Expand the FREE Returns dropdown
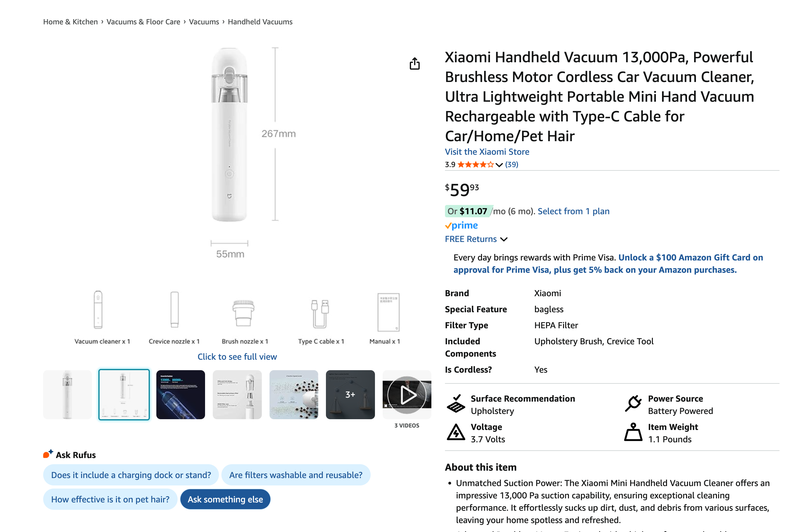This screenshot has width=790, height=532. tap(504, 239)
